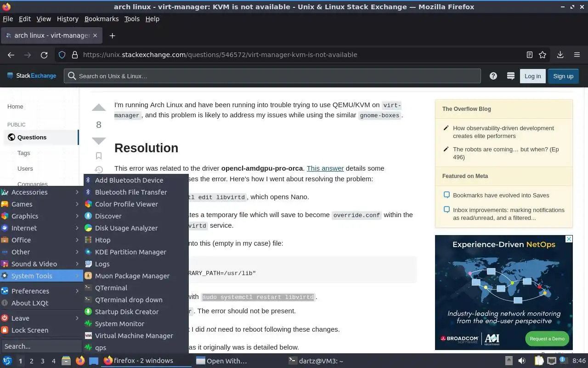588x368 pixels.
Task: Launch qps process viewer
Action: (x=136, y=348)
